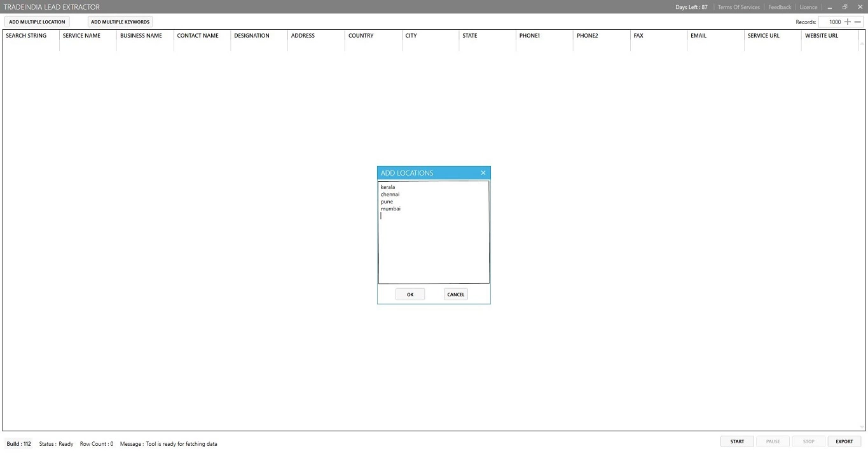Open Add Multiple Location
Image resolution: width=868 pixels, height=458 pixels.
(x=37, y=22)
